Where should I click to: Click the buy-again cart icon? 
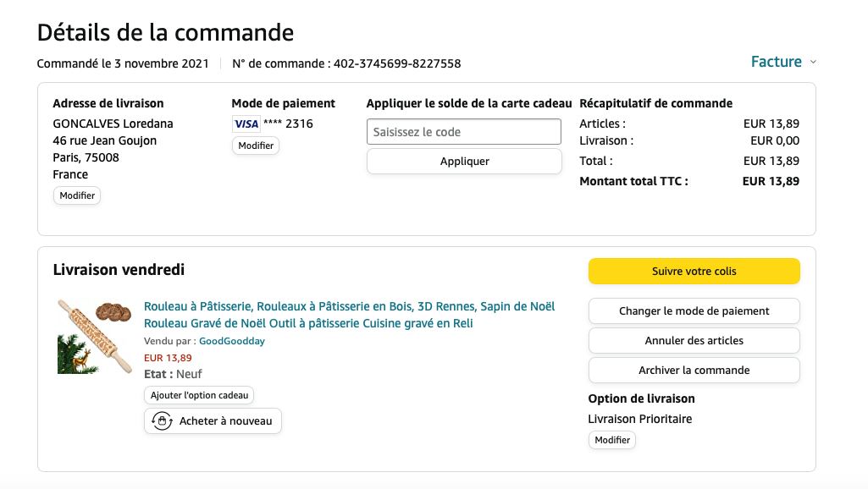tap(161, 420)
